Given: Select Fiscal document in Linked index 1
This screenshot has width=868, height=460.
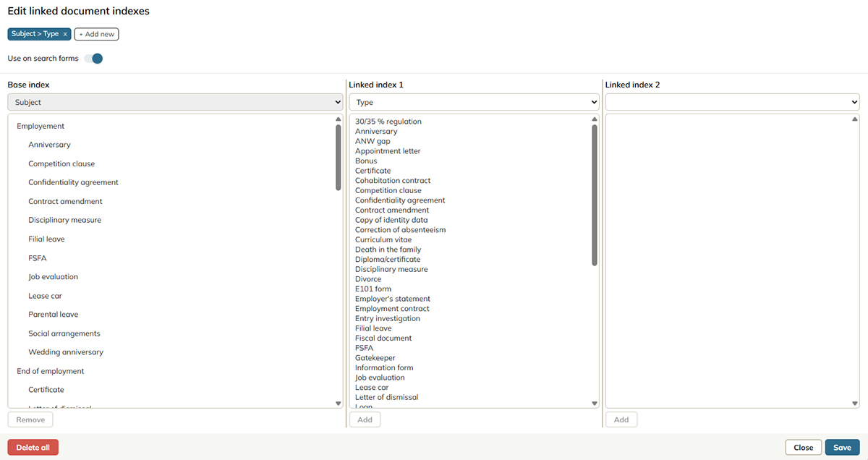Looking at the screenshot, I should [x=383, y=338].
